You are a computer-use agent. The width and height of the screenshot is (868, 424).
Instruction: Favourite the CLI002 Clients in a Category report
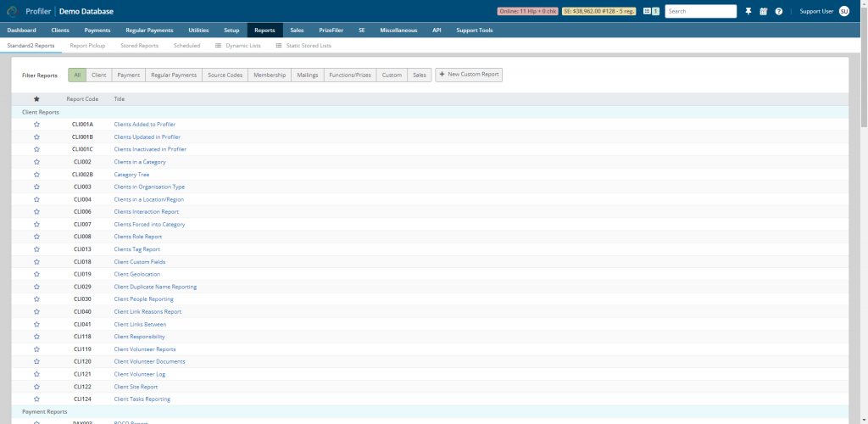[x=36, y=162]
